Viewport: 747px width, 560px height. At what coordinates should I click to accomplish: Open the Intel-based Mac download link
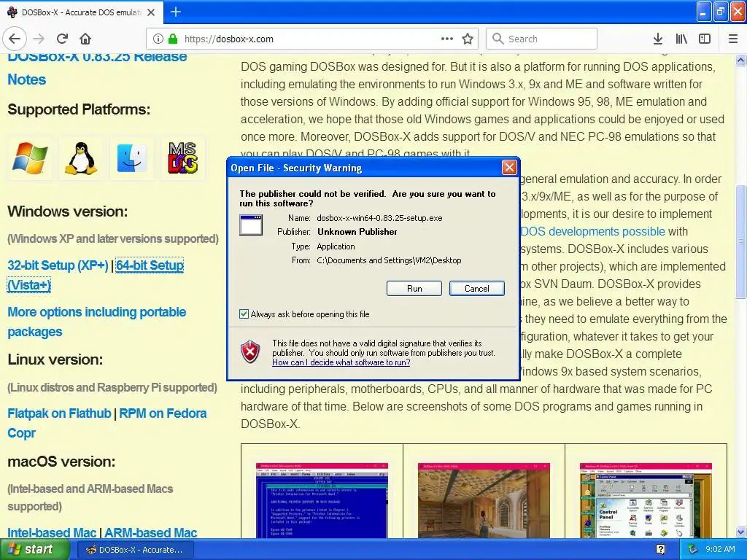(x=52, y=532)
